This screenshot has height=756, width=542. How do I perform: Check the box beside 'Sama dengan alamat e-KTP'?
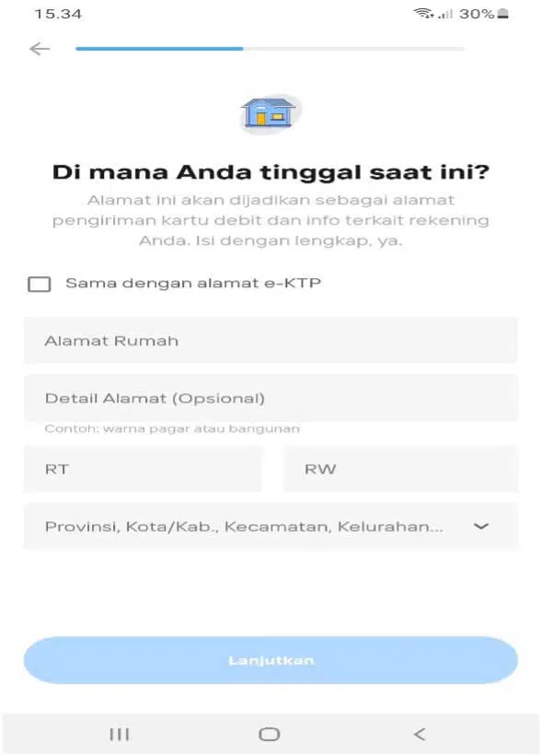(40, 285)
